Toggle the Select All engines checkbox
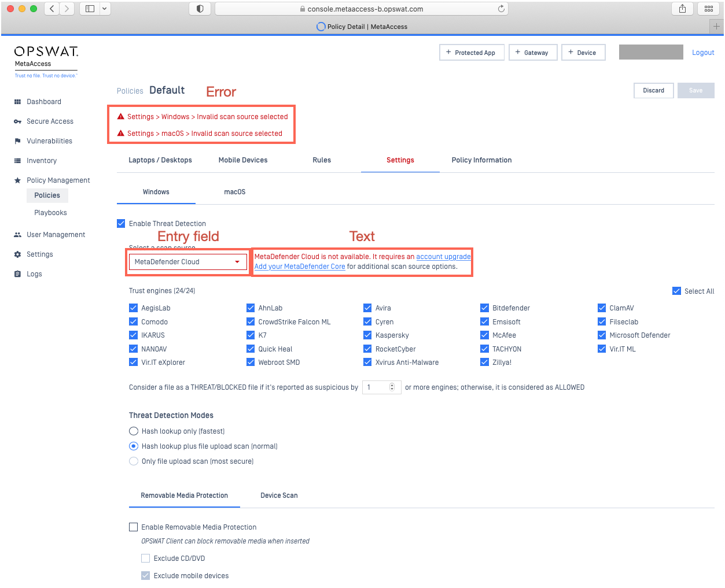 [x=676, y=291]
